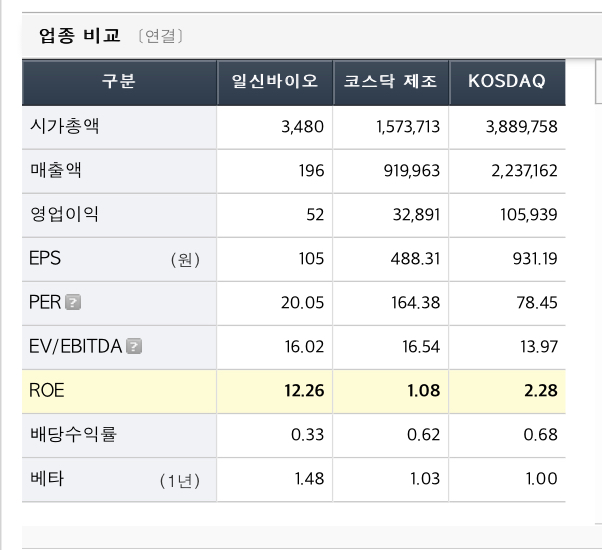The width and height of the screenshot is (602, 550).
Task: Click the EV/EBITDA row label text
Action: pyautogui.click(x=76, y=346)
